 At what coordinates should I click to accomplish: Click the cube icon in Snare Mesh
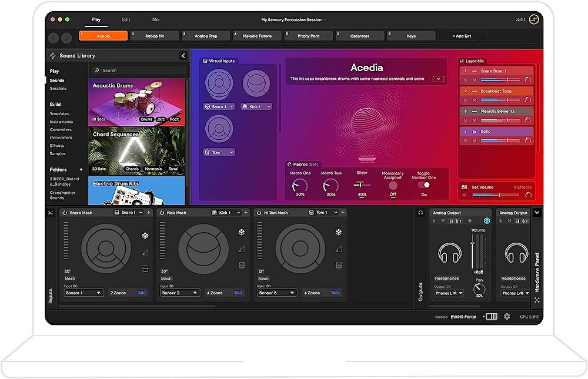coord(145,236)
